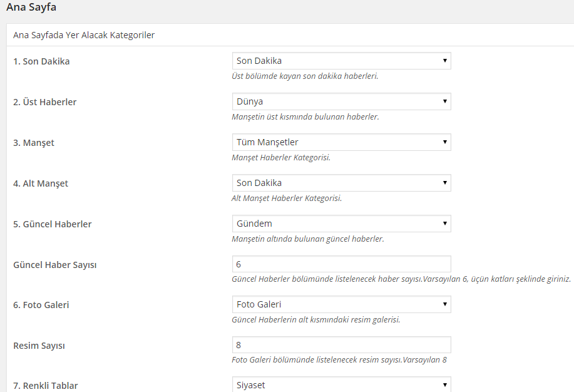Open the Alt Manşet category dropdown

coord(342,183)
